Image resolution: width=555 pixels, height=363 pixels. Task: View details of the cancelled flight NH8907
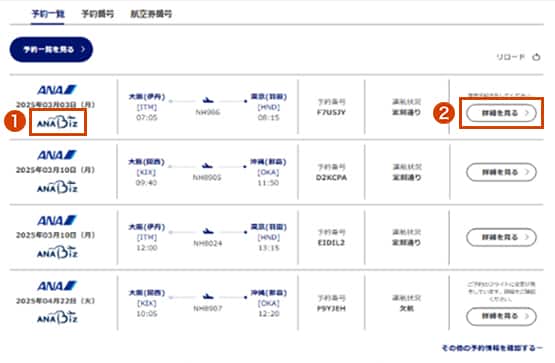502,316
